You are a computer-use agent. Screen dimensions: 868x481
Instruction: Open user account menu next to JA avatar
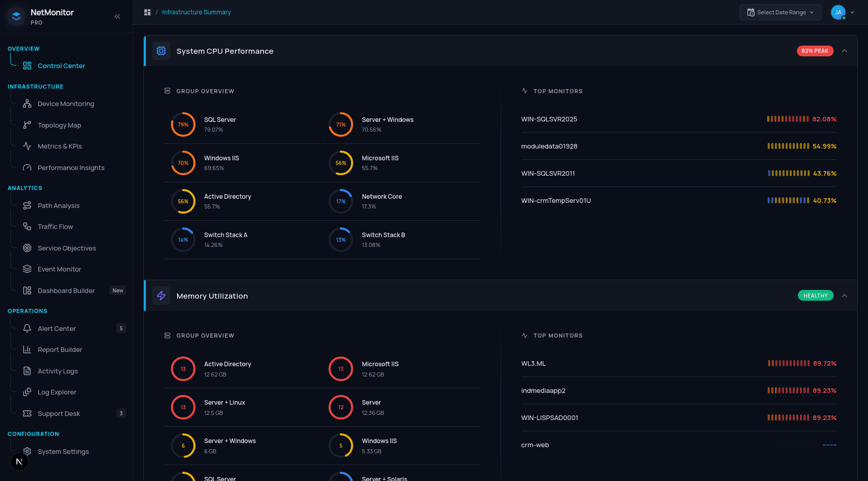tap(852, 12)
